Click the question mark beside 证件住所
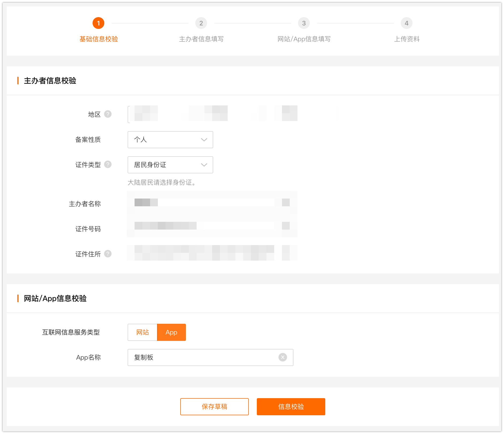The height and width of the screenshot is (434, 504). click(x=108, y=254)
